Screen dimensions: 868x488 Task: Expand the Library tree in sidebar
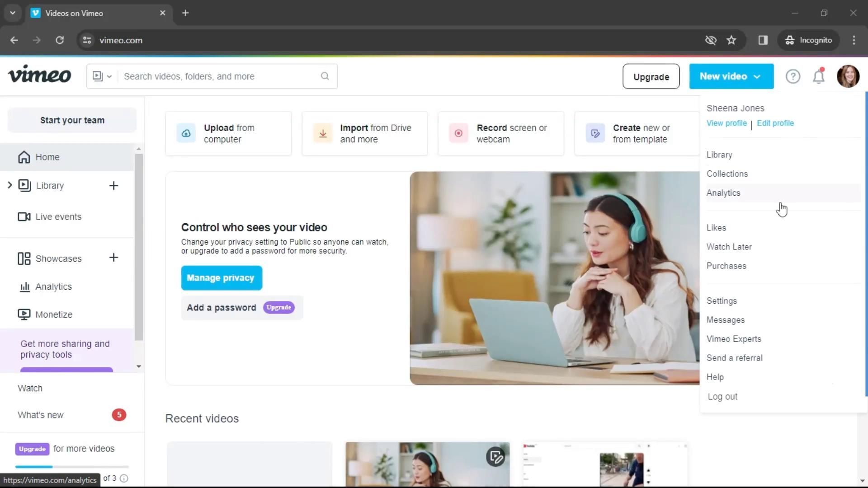[9, 185]
